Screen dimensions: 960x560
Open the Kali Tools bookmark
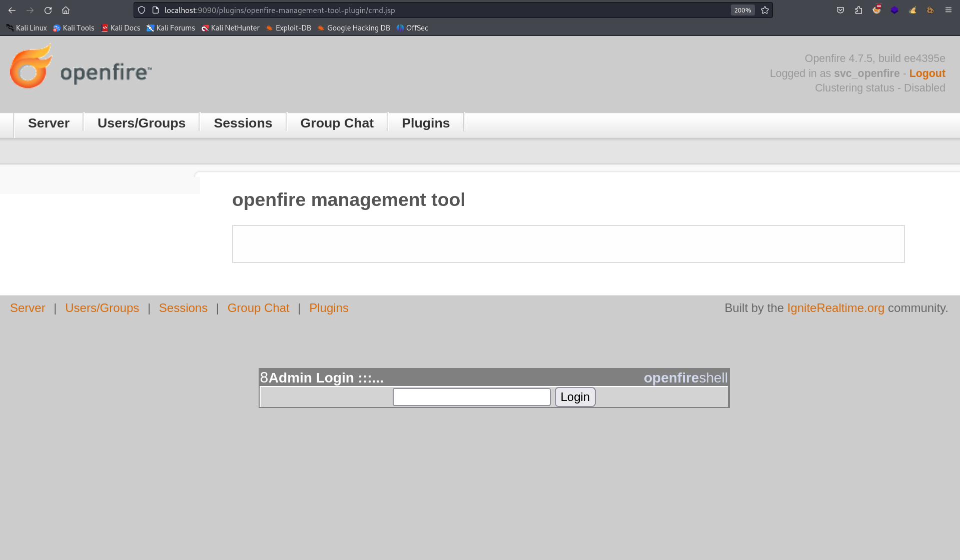[74, 28]
